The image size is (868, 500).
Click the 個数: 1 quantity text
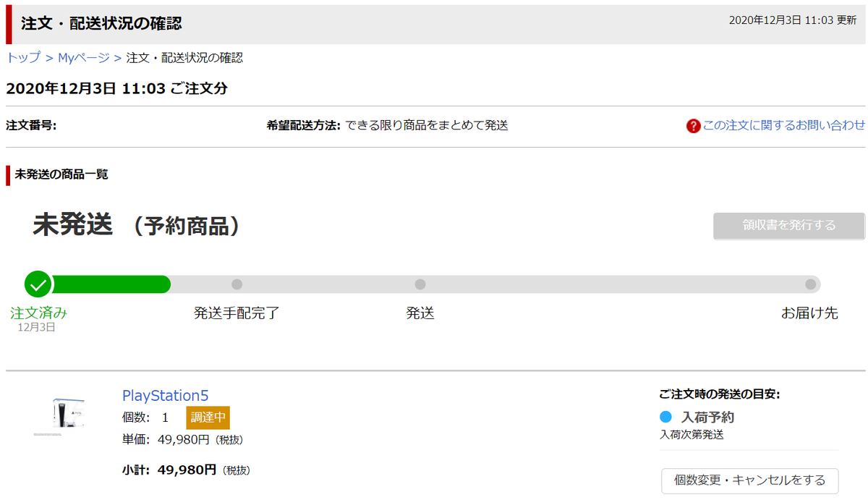click(x=145, y=418)
